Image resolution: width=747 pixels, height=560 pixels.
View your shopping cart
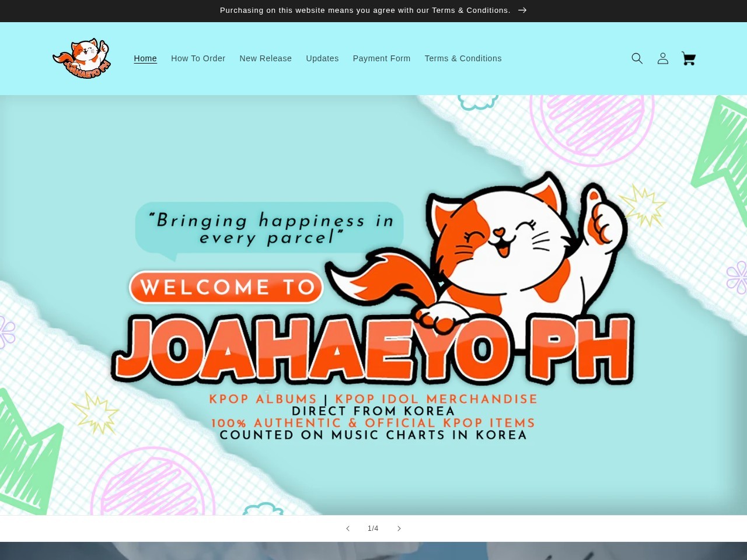tap(689, 58)
